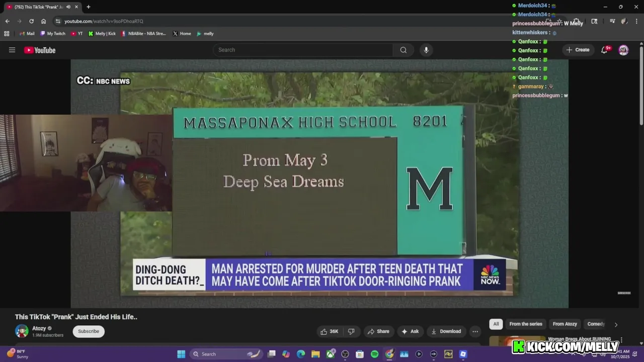This screenshot has width=644, height=362.
Task: Like the video with 36K thumbs up
Action: pyautogui.click(x=330, y=331)
